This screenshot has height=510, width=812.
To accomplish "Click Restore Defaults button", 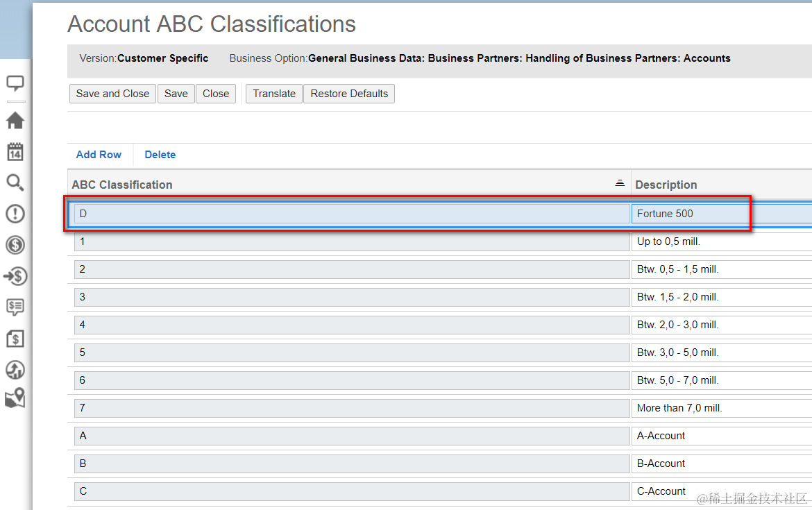I will click(349, 94).
